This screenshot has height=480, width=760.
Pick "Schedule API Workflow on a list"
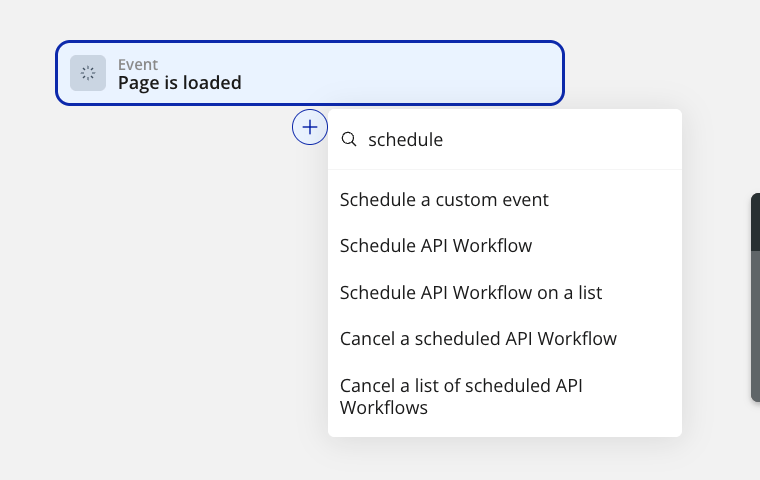[x=471, y=293]
